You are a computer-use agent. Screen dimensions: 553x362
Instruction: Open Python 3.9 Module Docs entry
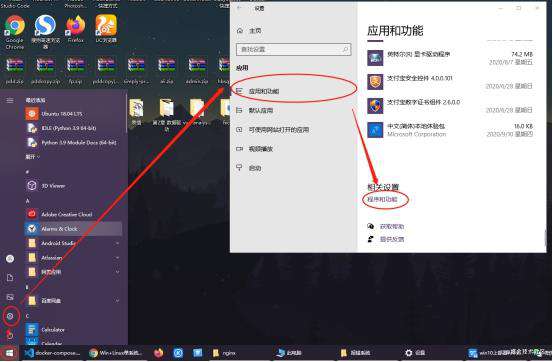[x=74, y=143]
